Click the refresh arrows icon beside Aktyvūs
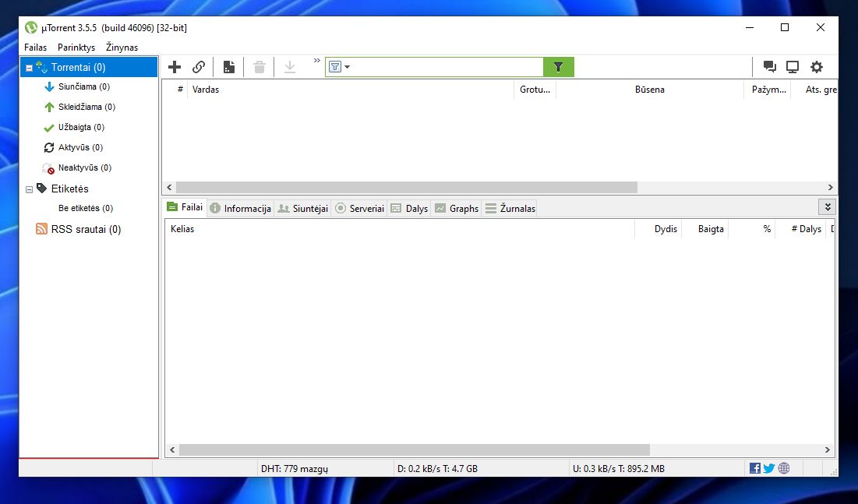858x504 pixels. coord(48,147)
